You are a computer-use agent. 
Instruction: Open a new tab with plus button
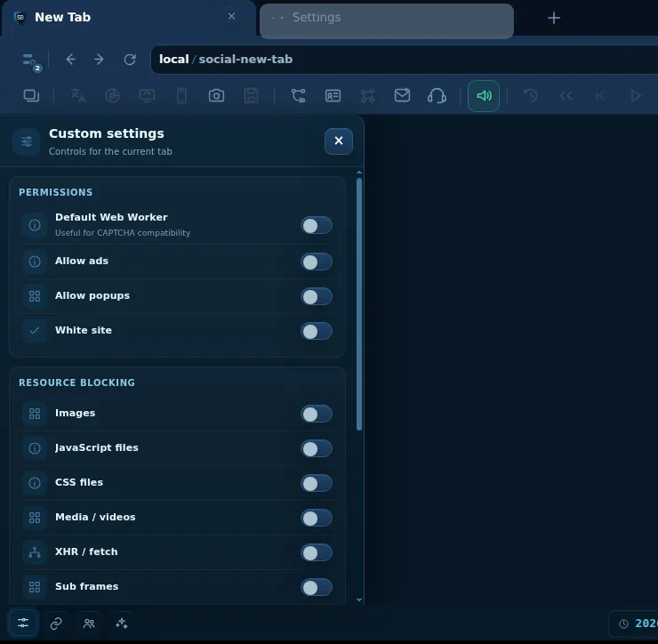coord(554,18)
